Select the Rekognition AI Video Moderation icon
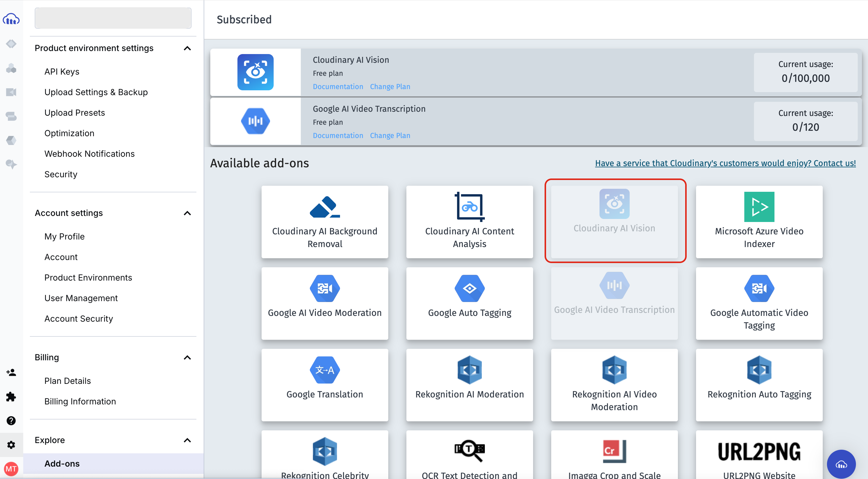The image size is (868, 479). tap(614, 370)
